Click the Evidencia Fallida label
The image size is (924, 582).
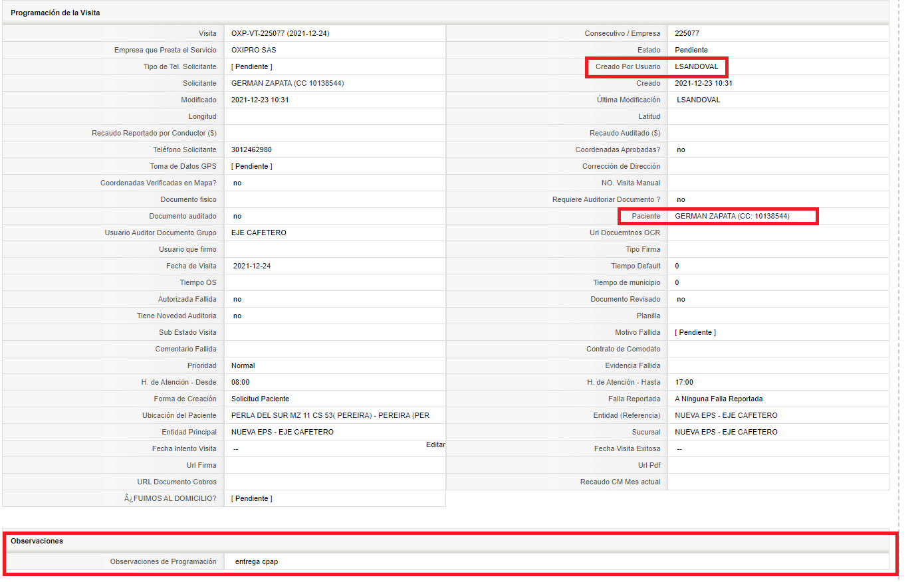(633, 365)
